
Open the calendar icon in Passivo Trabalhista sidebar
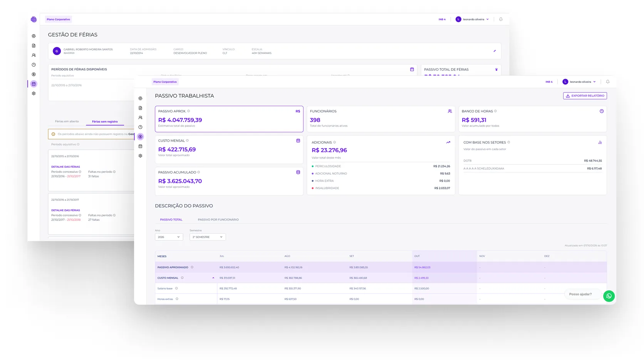[x=140, y=146]
